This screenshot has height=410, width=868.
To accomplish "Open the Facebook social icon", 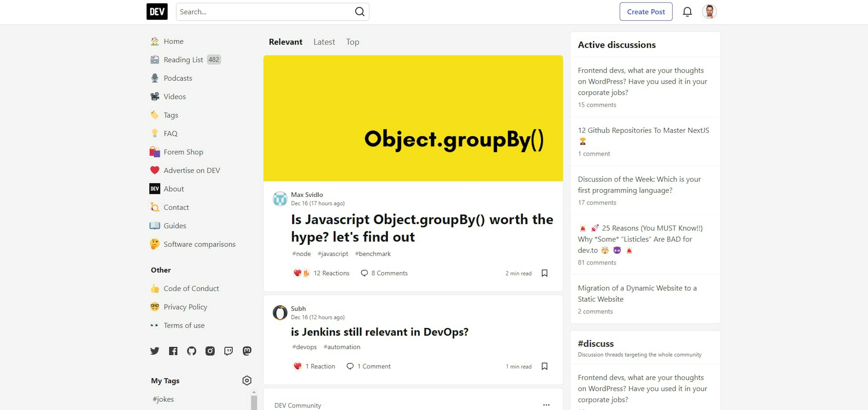I will 173,351.
